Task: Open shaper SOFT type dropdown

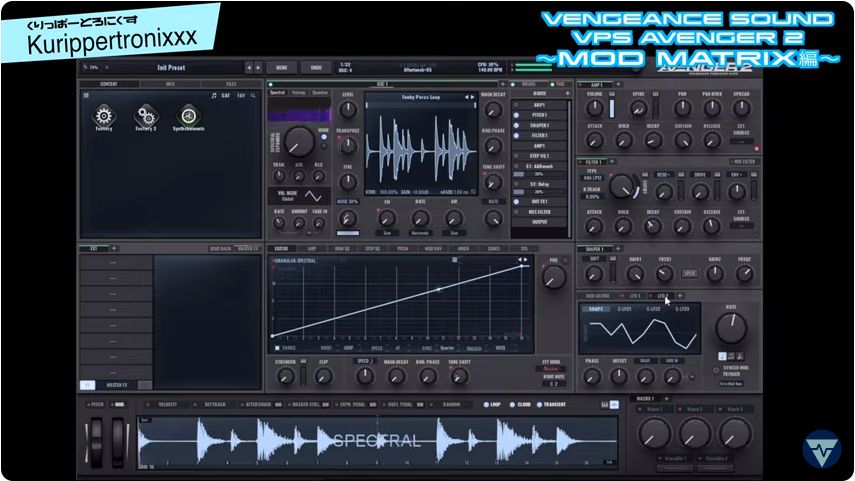Action: pos(594,258)
